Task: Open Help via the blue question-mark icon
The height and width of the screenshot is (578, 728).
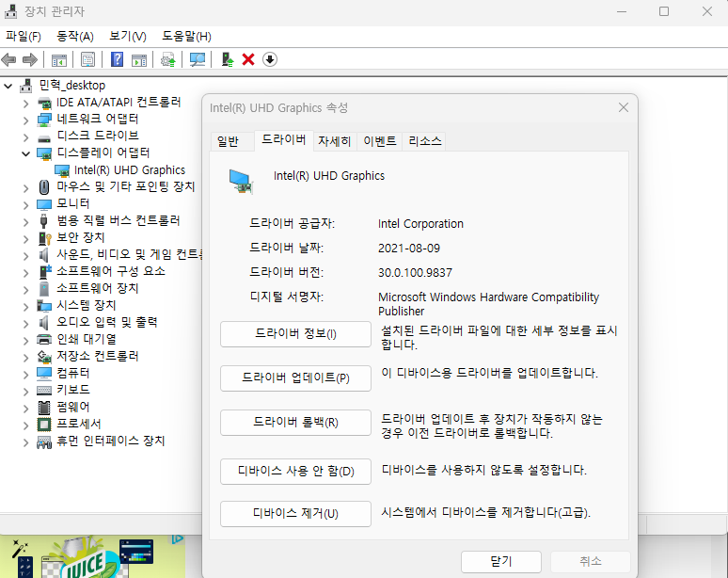Action: tap(117, 59)
